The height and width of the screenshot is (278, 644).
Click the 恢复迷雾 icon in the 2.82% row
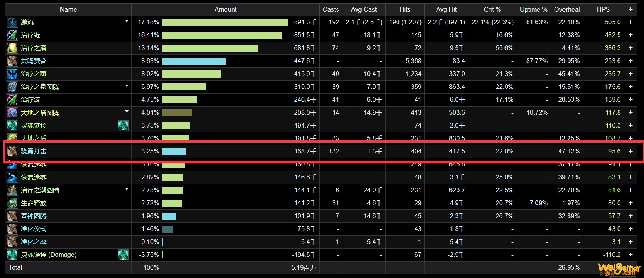click(13, 177)
